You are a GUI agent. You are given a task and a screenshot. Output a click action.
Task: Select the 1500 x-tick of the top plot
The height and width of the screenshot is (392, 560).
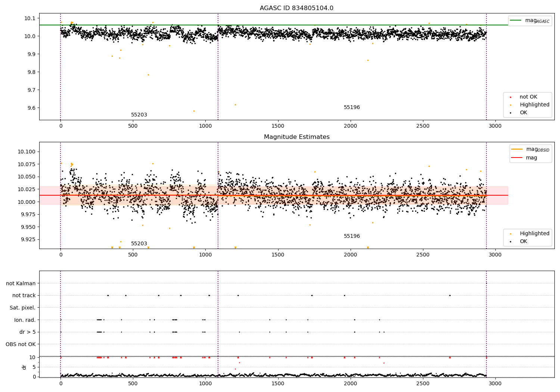(x=278, y=126)
